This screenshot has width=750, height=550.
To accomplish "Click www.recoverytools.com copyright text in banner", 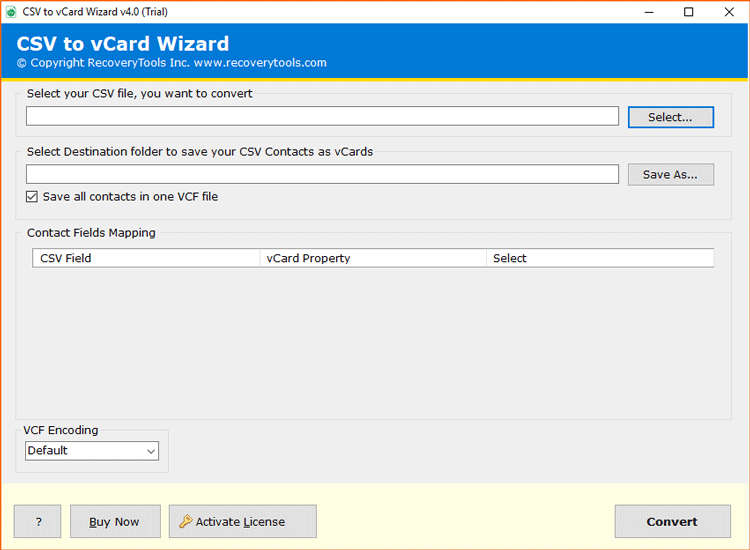I will 260,63.
